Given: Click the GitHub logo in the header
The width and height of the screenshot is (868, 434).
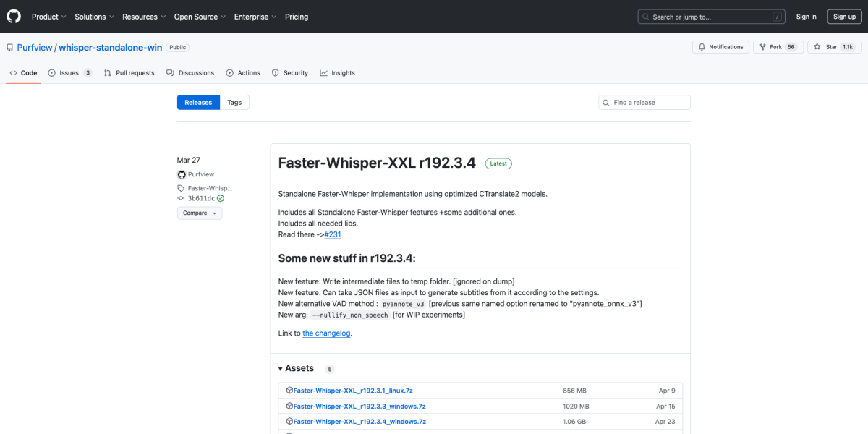Looking at the screenshot, I should 13,16.
